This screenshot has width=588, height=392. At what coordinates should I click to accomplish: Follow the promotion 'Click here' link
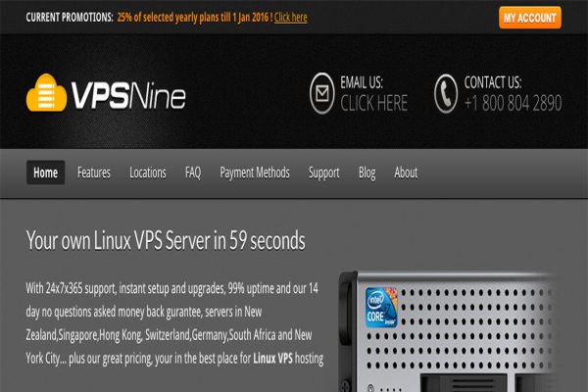(x=291, y=18)
